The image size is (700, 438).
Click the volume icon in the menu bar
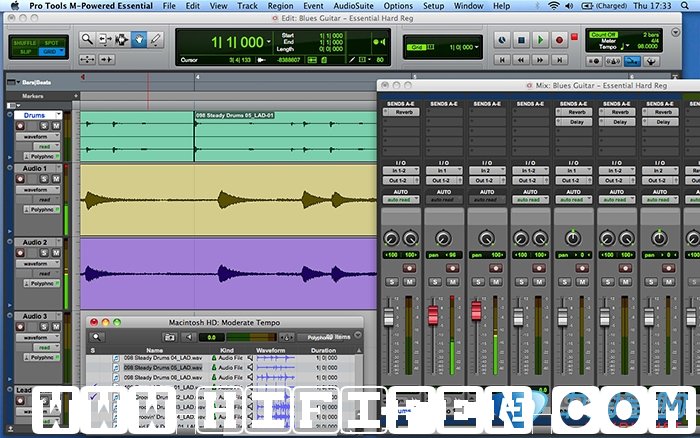point(569,6)
